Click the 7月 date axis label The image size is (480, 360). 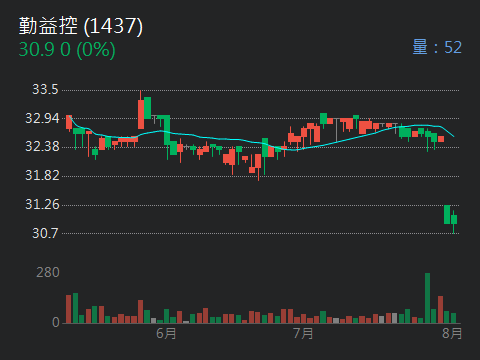point(303,333)
